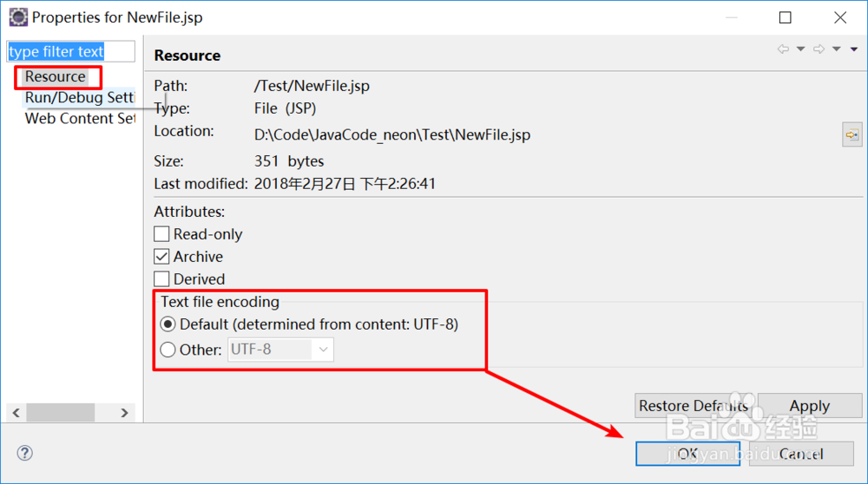The image size is (868, 484).
Task: Select the Other encoding radio button
Action: click(168, 350)
